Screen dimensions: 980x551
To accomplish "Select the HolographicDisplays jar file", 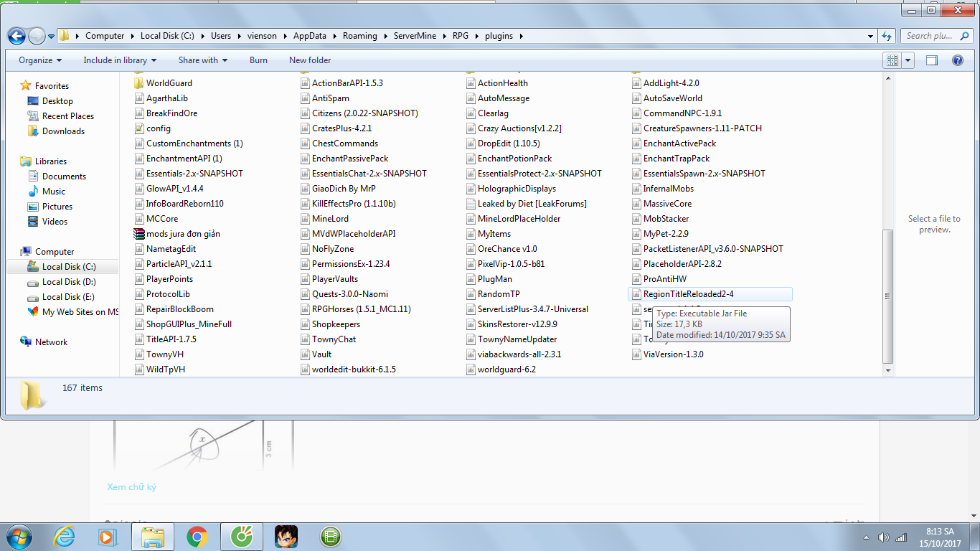I will coord(512,189).
